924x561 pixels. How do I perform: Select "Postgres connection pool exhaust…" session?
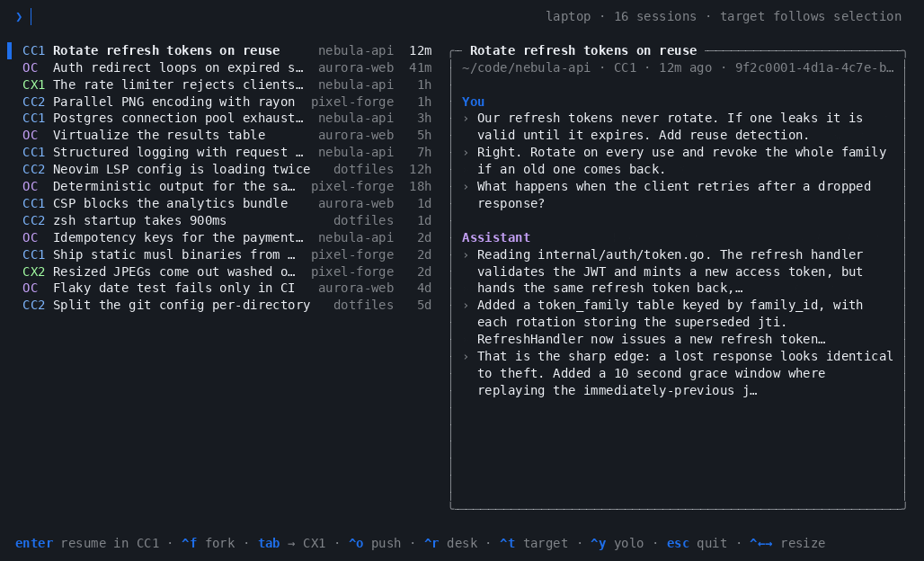click(227, 119)
